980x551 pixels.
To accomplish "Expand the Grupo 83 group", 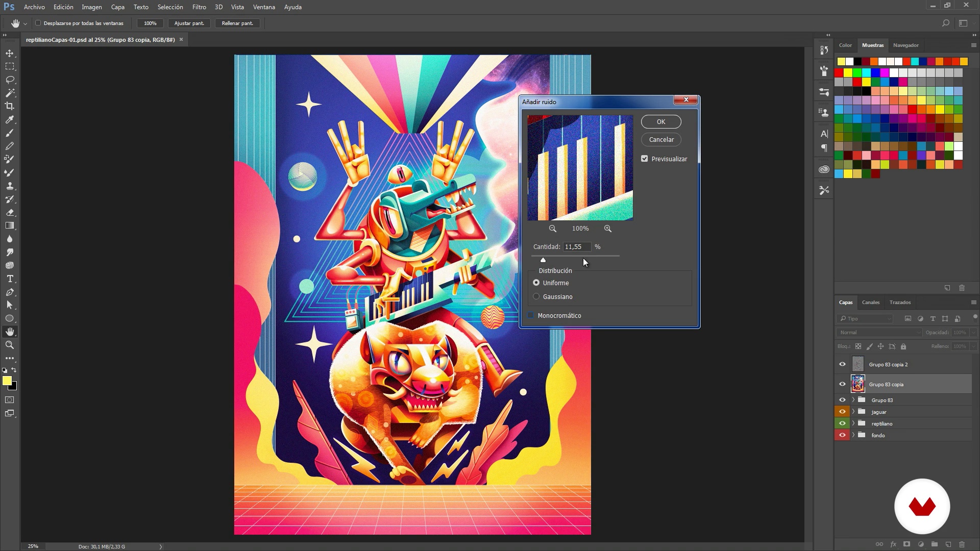I will coord(853,400).
